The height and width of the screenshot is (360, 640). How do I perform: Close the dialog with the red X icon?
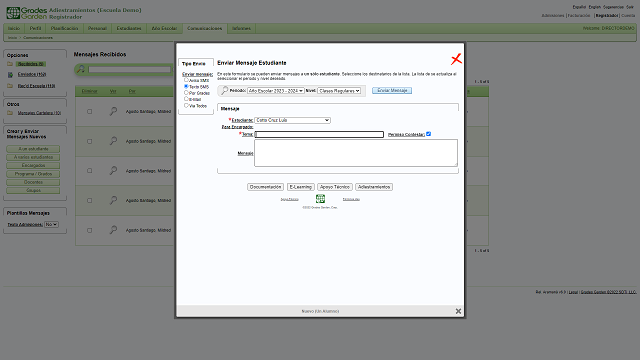click(x=456, y=59)
